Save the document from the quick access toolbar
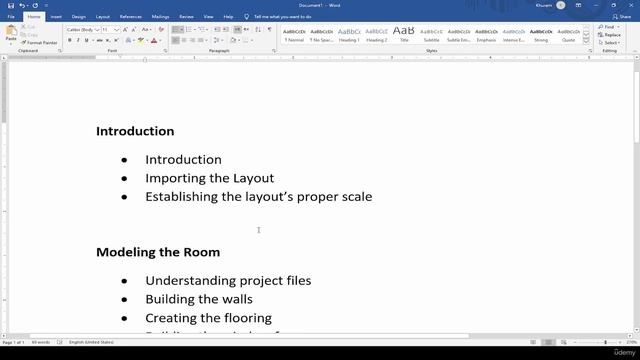This screenshot has height=360, width=640. (x=11, y=6)
